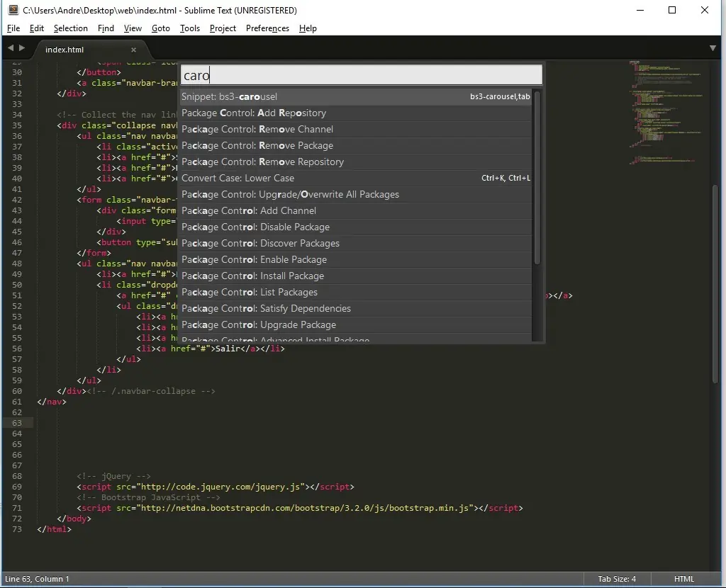Click Line 63, Column 1 status text
726x588 pixels.
(37, 579)
